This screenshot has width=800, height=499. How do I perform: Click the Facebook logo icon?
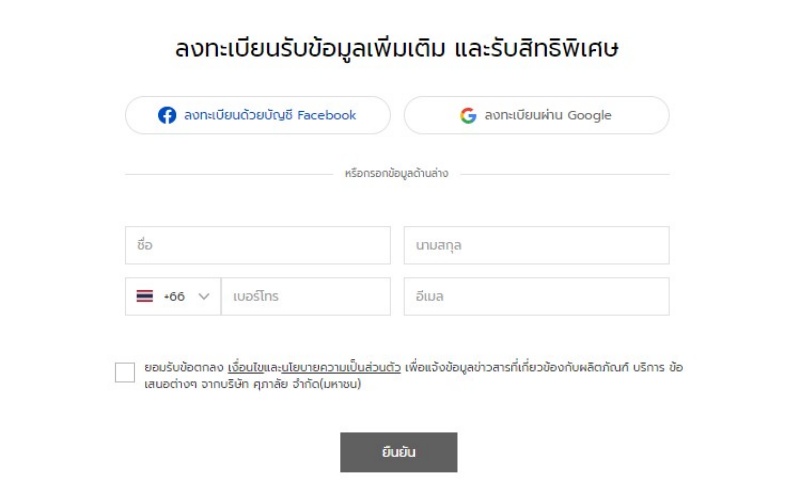167,115
